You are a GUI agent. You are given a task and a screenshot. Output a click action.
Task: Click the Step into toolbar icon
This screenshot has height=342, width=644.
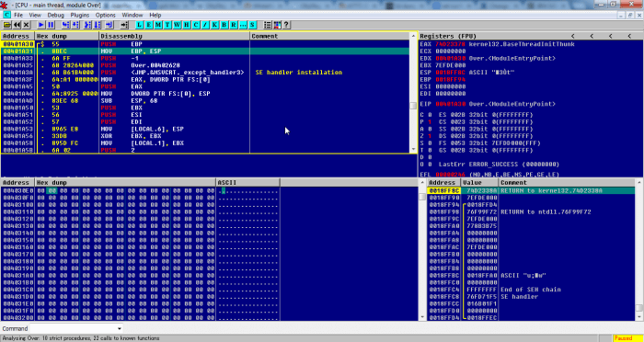point(65,25)
